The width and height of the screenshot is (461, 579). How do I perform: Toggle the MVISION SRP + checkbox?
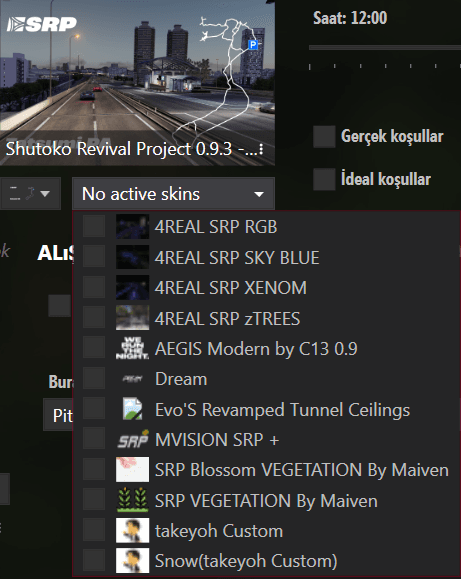(x=94, y=439)
